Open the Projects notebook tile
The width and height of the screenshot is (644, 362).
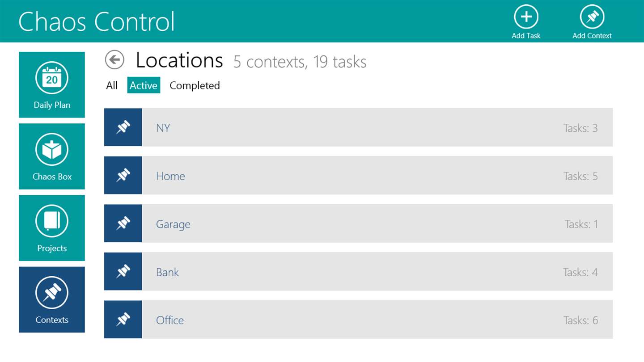tap(52, 228)
